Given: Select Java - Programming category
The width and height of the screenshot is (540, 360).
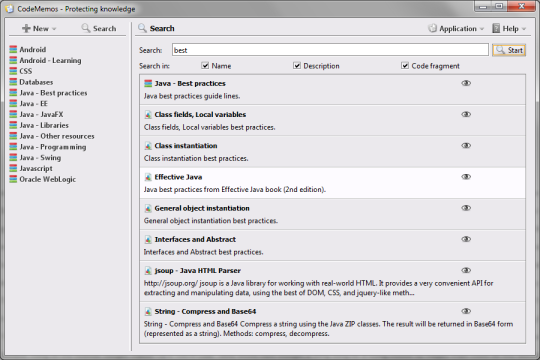Looking at the screenshot, I should 53,147.
